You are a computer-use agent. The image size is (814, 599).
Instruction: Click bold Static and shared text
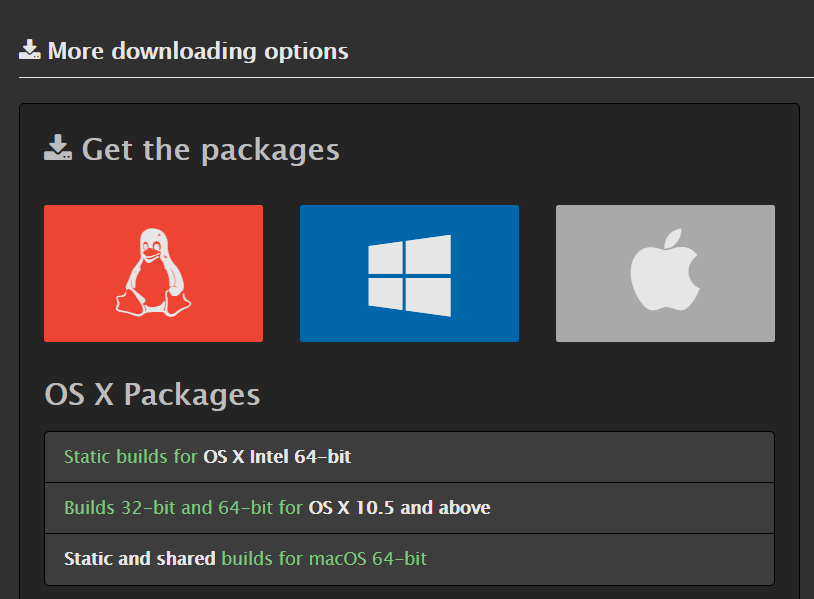[139, 558]
